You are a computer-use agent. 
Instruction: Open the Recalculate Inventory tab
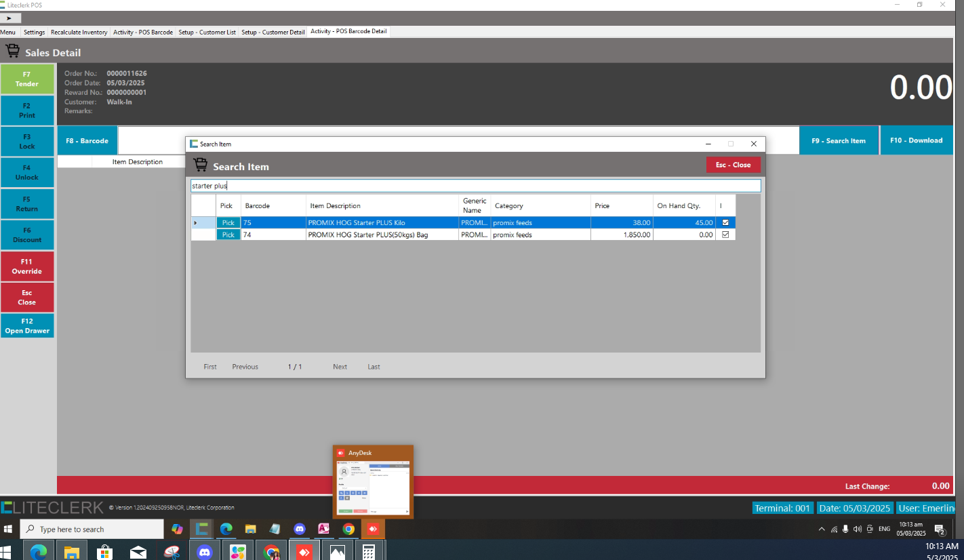[x=79, y=32]
